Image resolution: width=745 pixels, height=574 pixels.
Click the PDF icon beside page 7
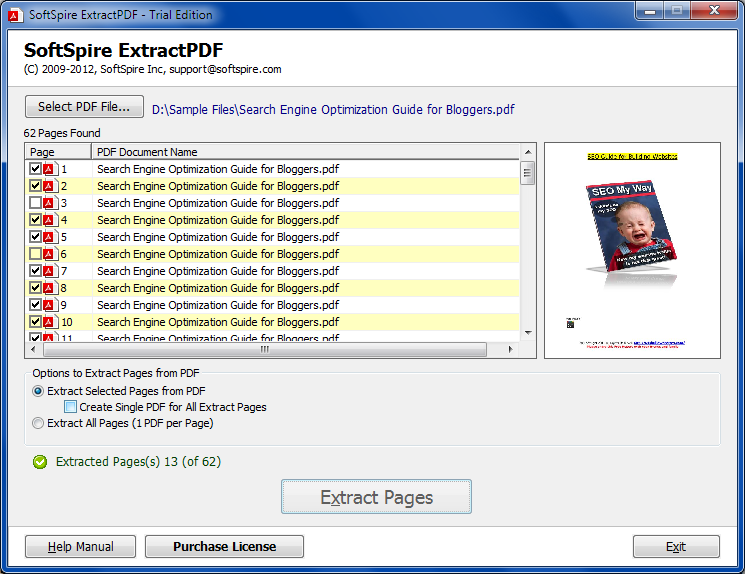click(49, 271)
